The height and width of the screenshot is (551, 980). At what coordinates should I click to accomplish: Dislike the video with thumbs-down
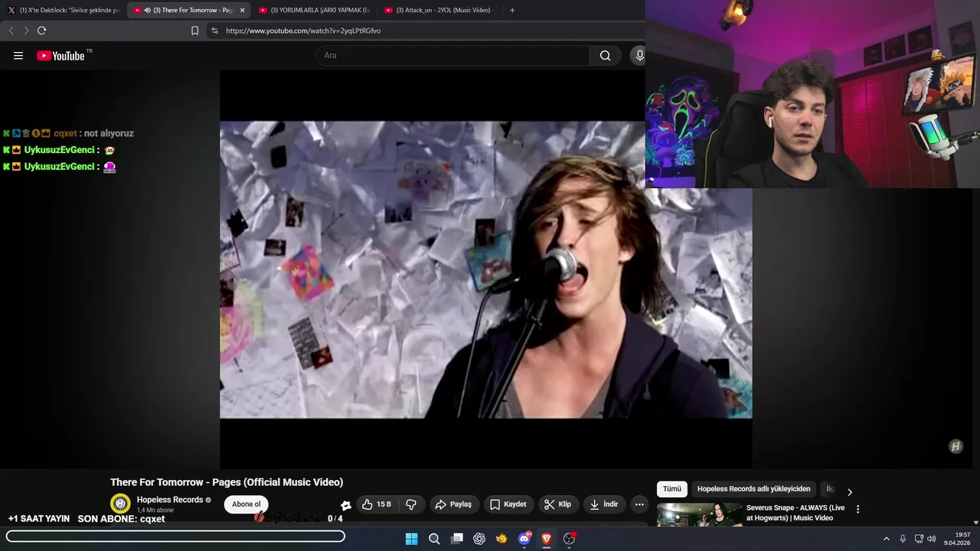[411, 504]
